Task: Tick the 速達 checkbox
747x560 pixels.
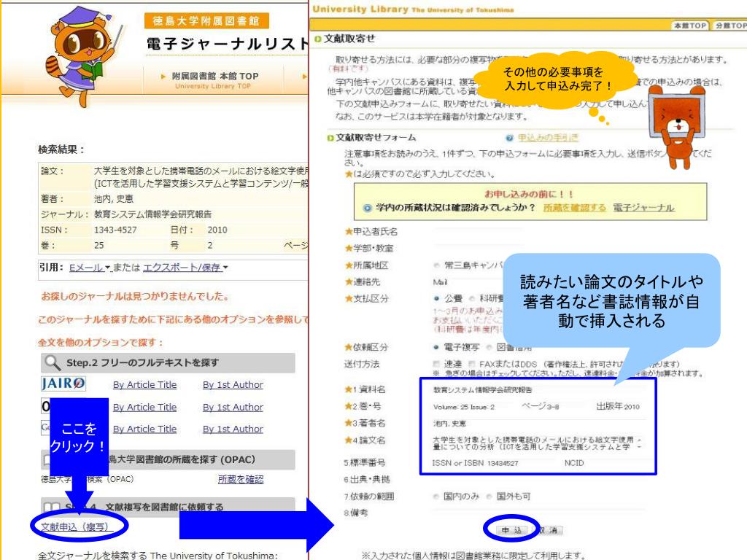Action: (x=436, y=364)
